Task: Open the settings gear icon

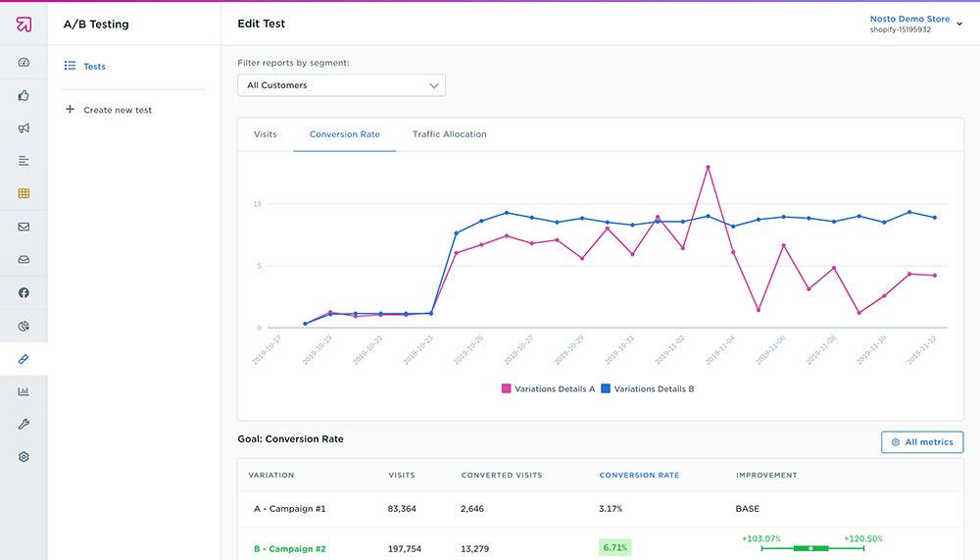Action: [x=24, y=457]
